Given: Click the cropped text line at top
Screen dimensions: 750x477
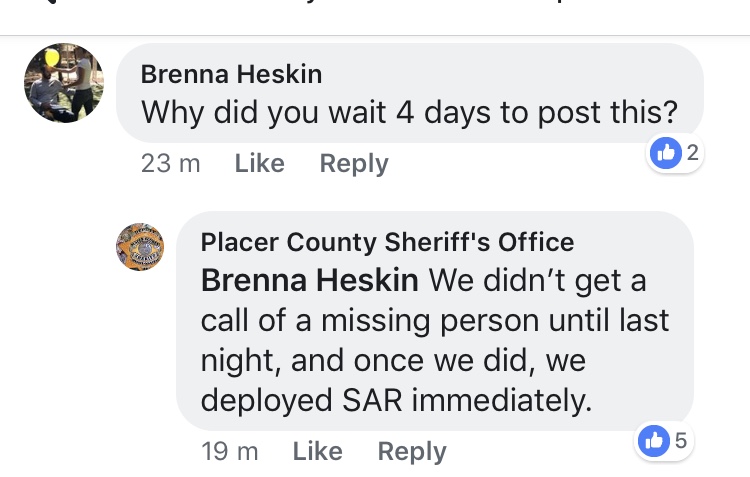Looking at the screenshot, I should pos(375,5).
